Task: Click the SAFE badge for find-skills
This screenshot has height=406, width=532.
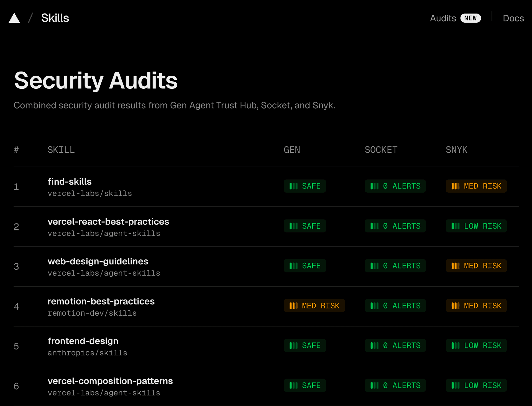Action: point(305,186)
